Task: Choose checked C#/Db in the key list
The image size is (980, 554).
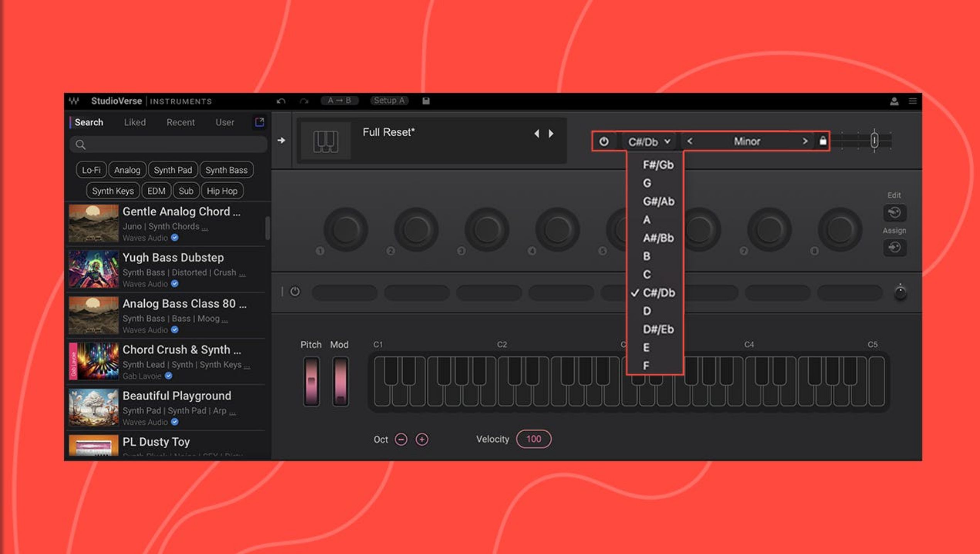Action: coord(658,293)
